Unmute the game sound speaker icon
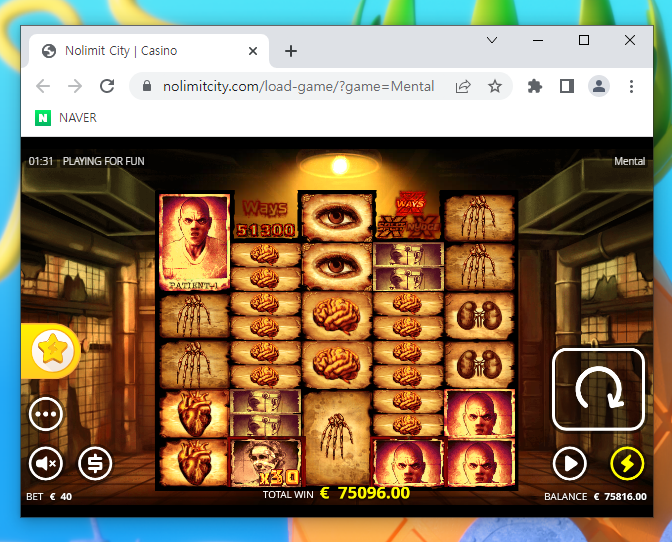 click(x=46, y=463)
